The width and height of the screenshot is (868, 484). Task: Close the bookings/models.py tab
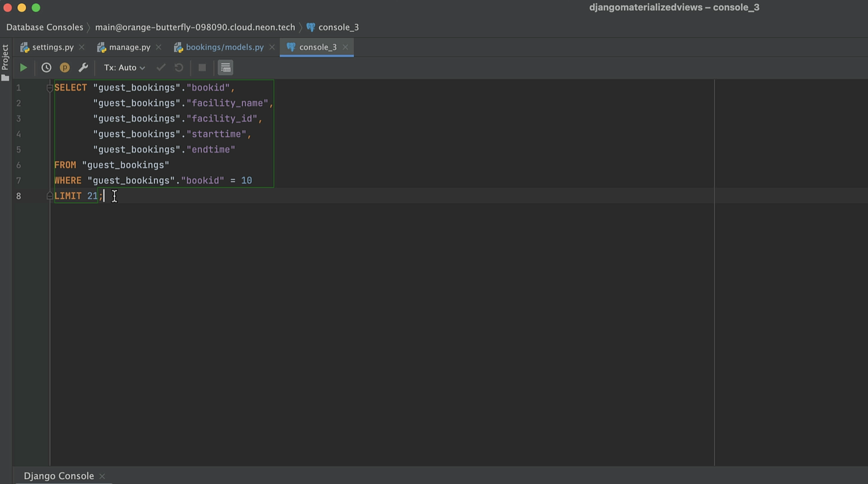272,47
